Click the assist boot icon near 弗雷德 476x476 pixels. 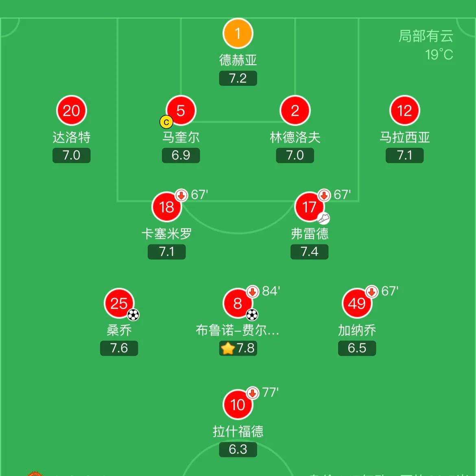coord(323,218)
